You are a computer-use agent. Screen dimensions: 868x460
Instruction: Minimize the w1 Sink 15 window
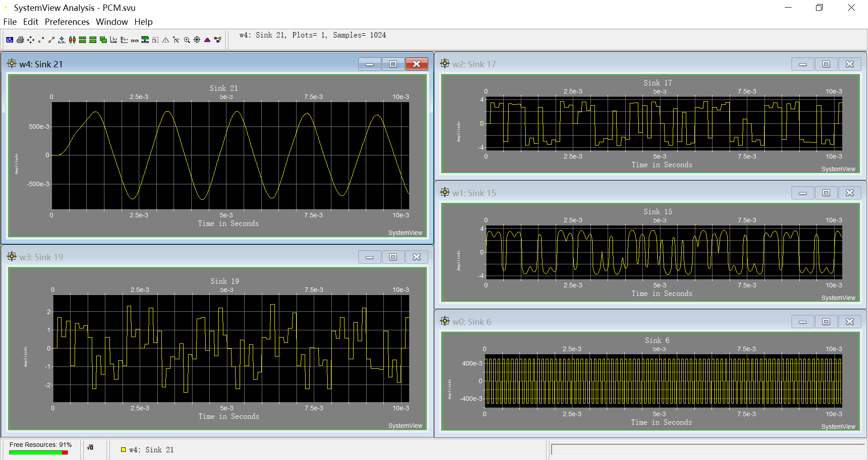(x=803, y=193)
